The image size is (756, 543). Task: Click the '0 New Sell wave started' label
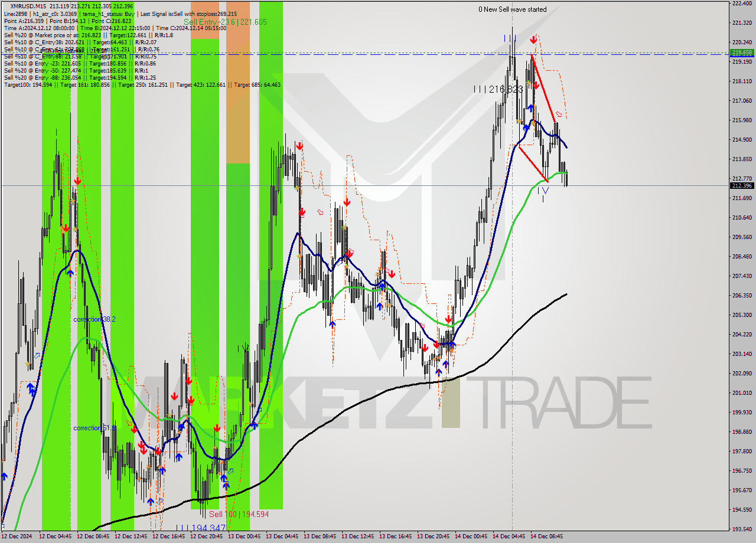512,9
